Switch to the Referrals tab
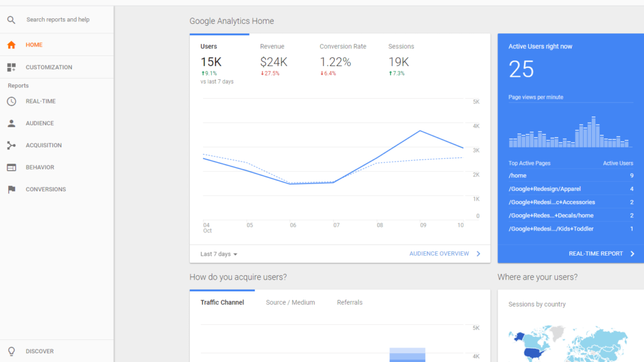644x362 pixels. click(350, 302)
